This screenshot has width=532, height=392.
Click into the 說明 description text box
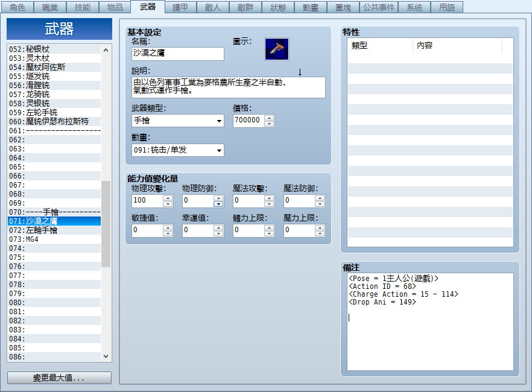tap(229, 87)
